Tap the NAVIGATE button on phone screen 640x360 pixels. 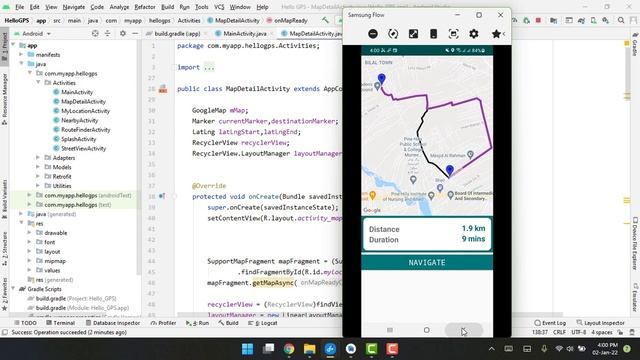tap(427, 262)
